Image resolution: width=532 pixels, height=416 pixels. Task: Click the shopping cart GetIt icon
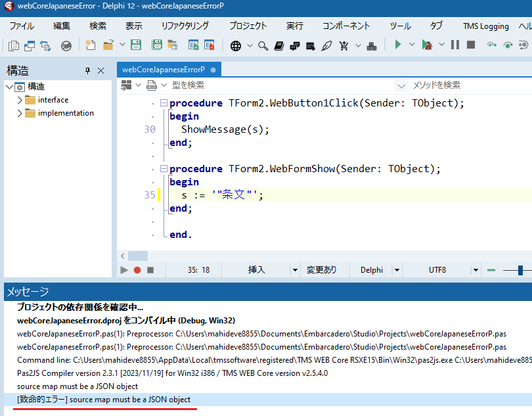click(x=344, y=45)
